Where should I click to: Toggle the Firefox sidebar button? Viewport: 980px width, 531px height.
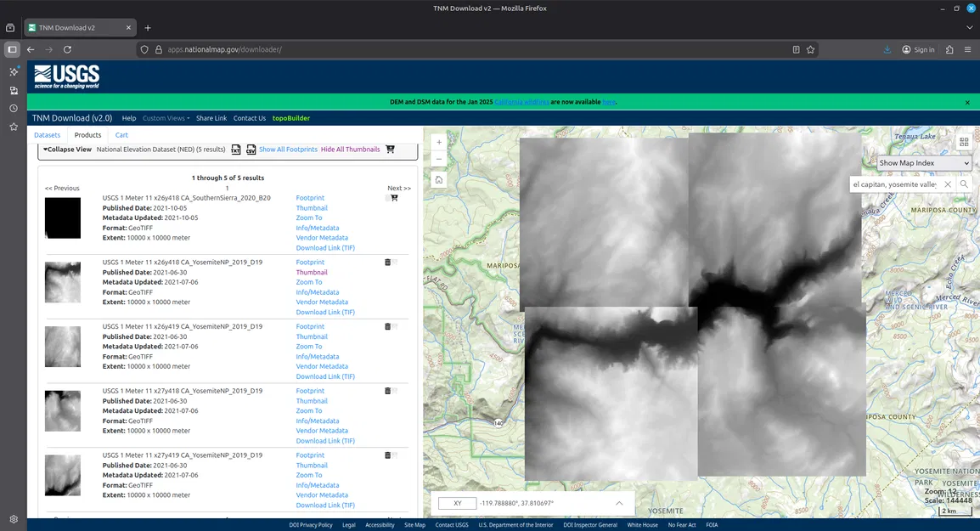click(x=12, y=49)
